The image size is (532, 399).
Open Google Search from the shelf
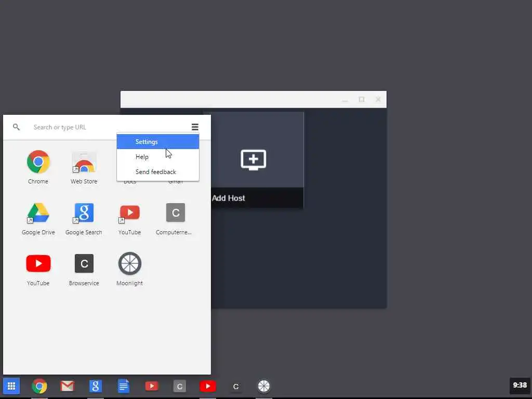click(x=96, y=386)
